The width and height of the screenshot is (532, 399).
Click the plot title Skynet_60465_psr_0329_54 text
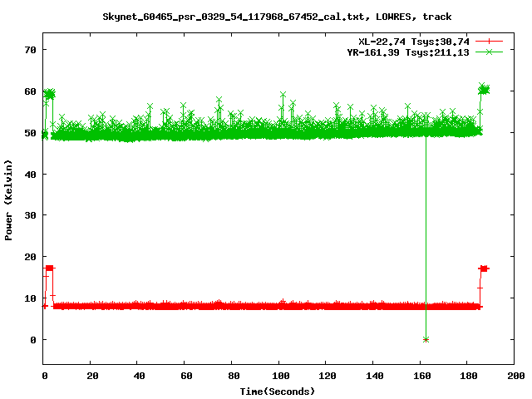click(x=277, y=17)
